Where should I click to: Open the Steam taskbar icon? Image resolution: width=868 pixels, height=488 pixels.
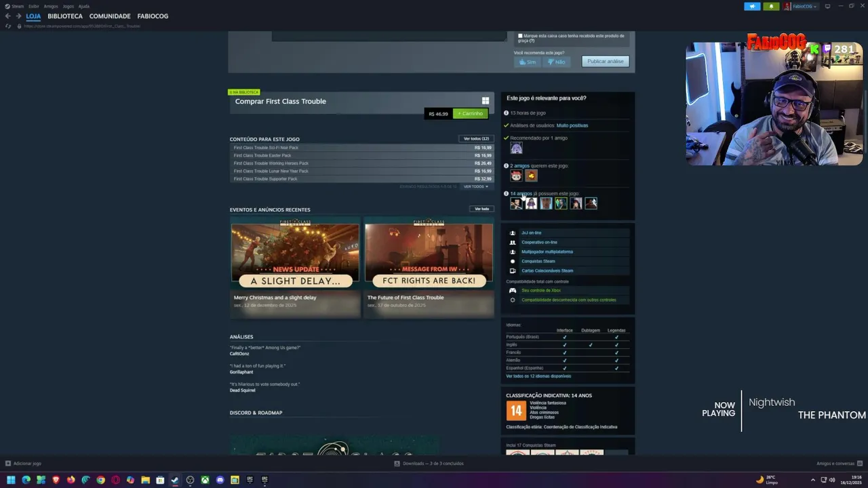click(x=175, y=480)
